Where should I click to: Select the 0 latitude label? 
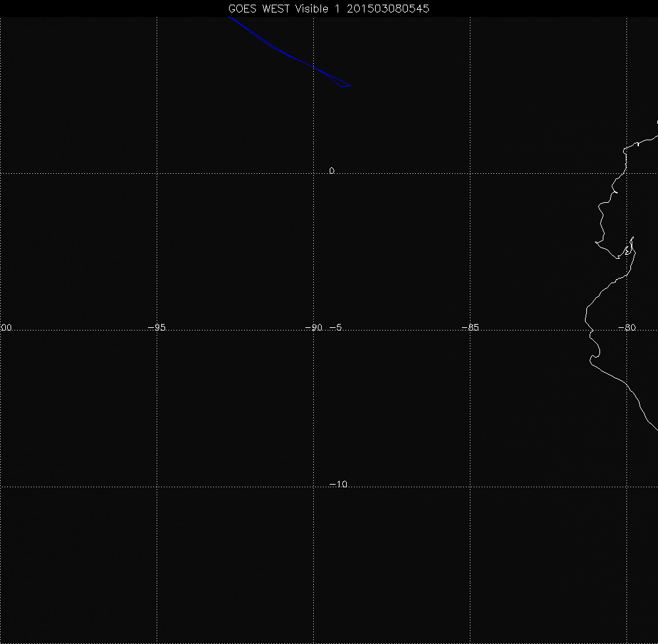332,171
